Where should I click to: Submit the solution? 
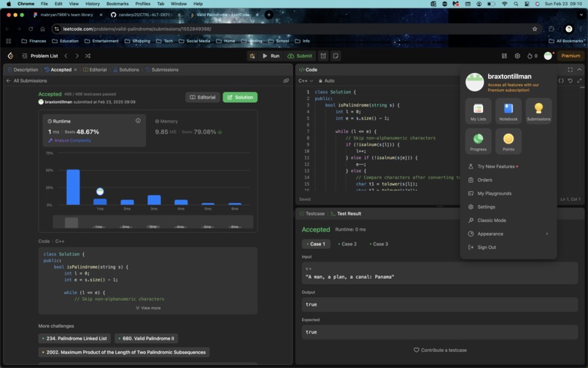tap(300, 55)
